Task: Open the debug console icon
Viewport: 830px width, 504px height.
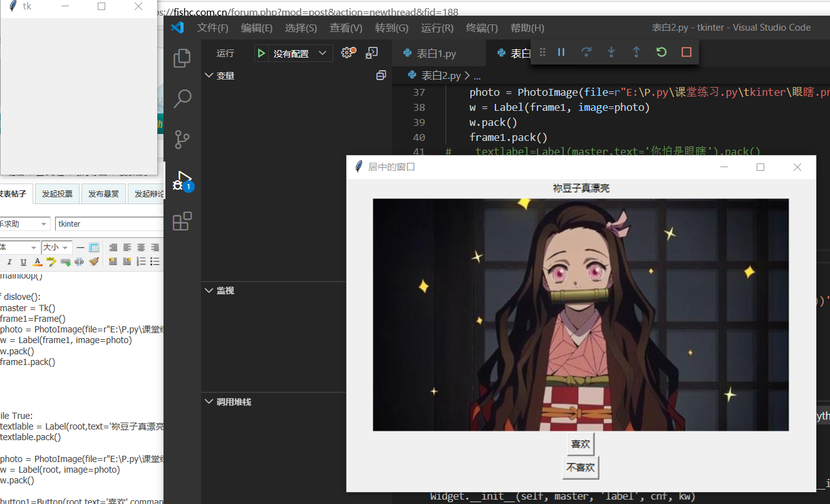Action: [371, 53]
